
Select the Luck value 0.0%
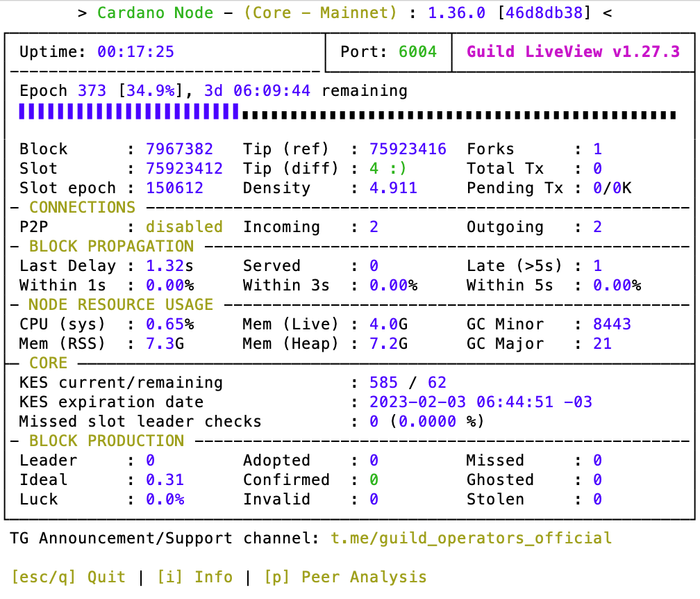[165, 499]
